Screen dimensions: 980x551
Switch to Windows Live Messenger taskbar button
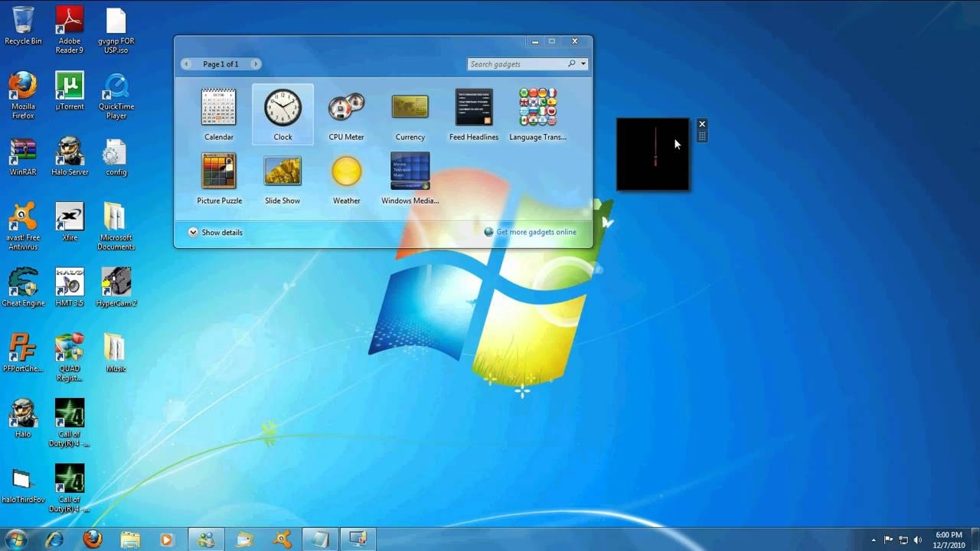point(206,539)
